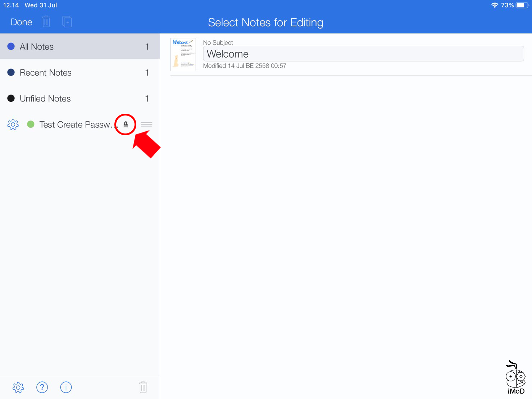The width and height of the screenshot is (532, 399).
Task: Tap the green color dot of Test Create Password
Action: click(31, 124)
